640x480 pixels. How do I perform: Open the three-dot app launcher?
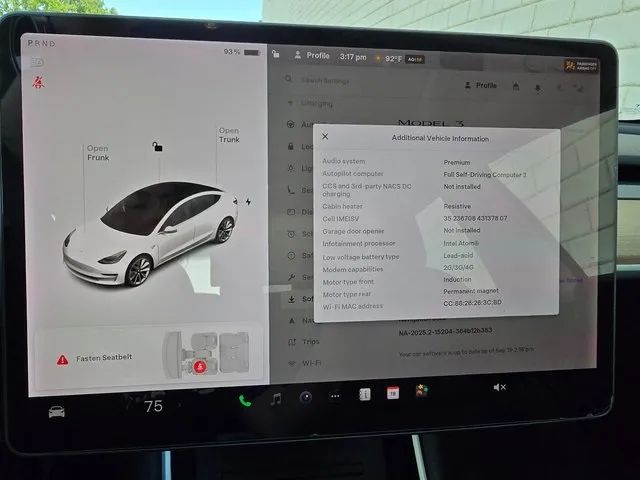pyautogui.click(x=335, y=396)
